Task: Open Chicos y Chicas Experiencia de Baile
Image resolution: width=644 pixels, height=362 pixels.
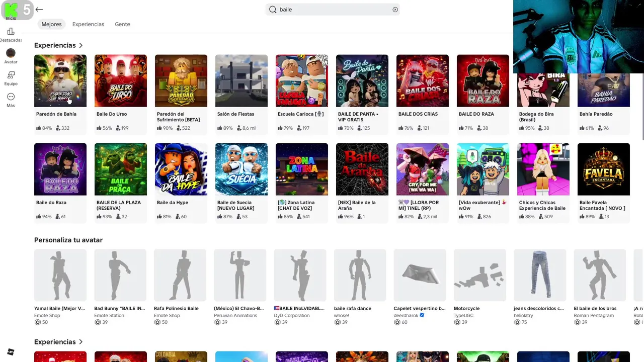Action: 543,169
